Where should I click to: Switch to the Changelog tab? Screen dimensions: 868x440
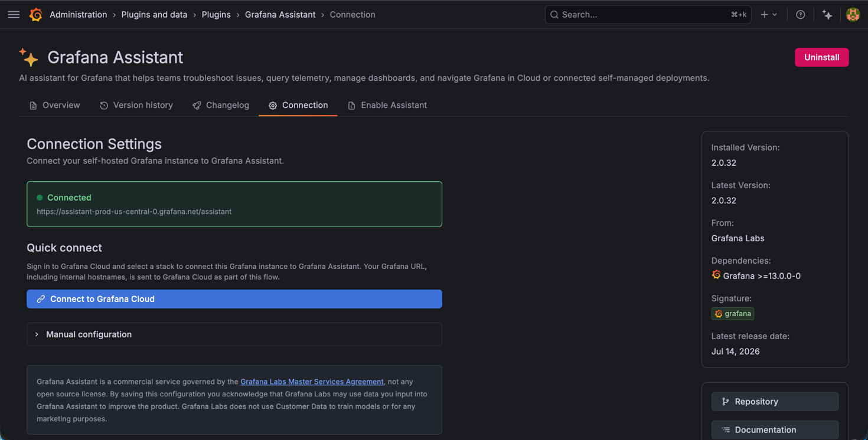coord(221,105)
